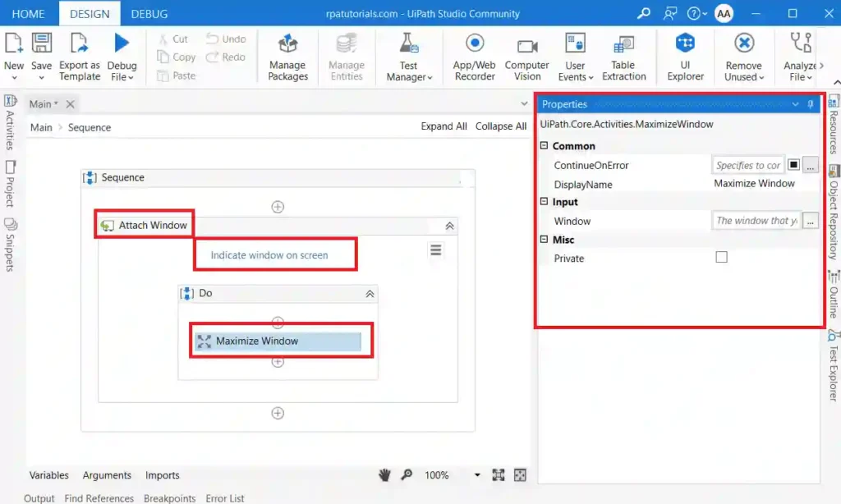Click Indicate window on screen link

pyautogui.click(x=269, y=255)
